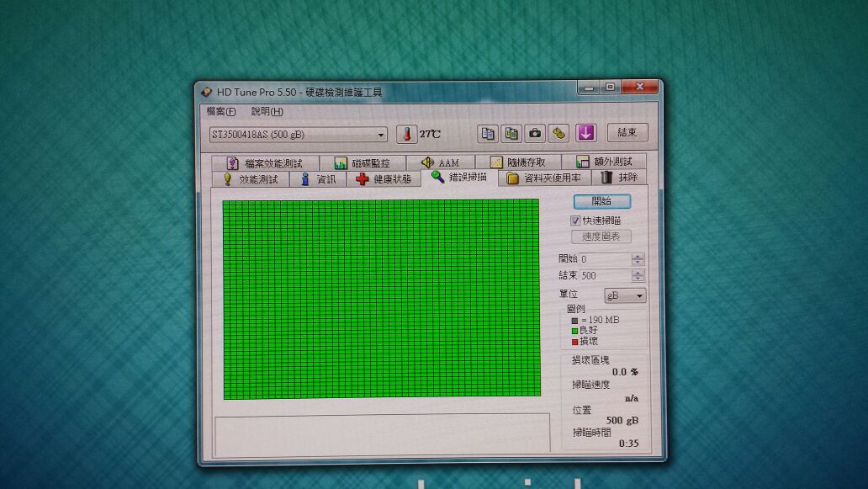The image size is (868, 489).
Task: Switch to the 效能測試 tab
Action: 251,179
